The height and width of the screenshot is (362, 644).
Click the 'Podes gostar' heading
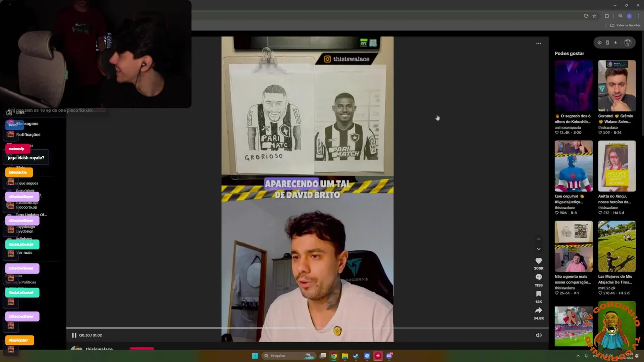[x=570, y=53]
